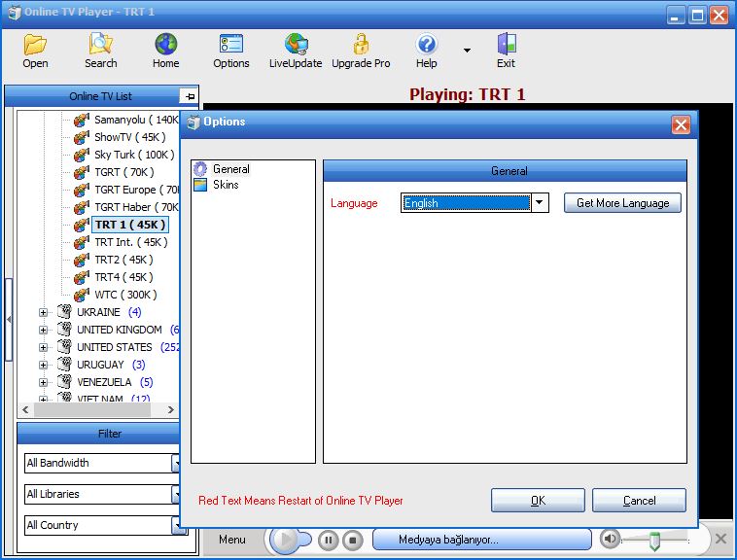737x560 pixels.
Task: Close the Options dialog with X
Action: [681, 124]
